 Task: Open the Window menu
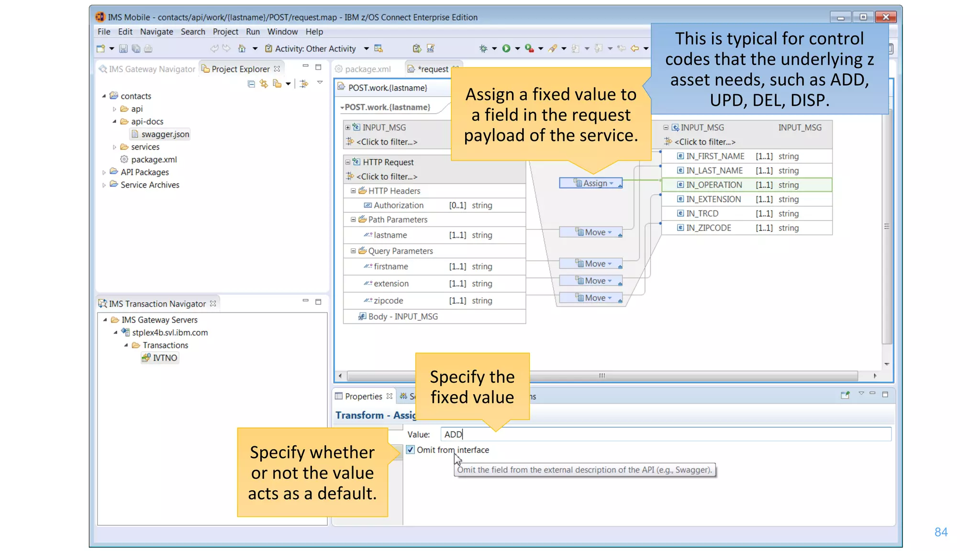point(282,32)
